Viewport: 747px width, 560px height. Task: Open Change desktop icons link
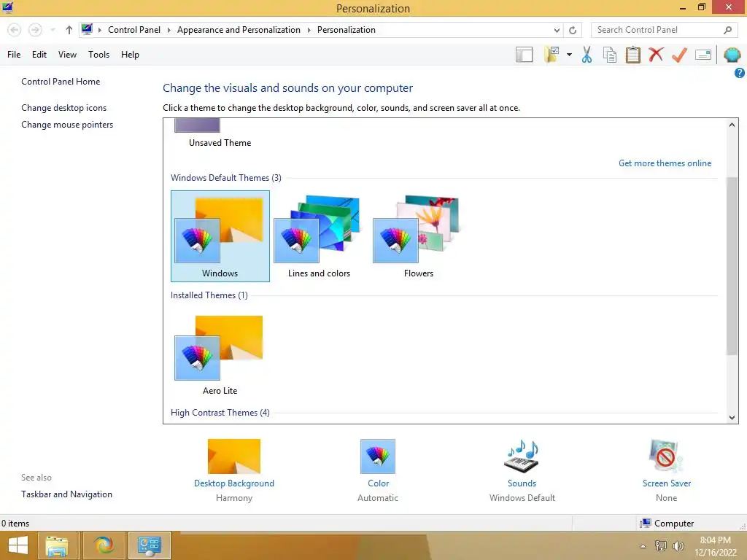click(x=64, y=108)
